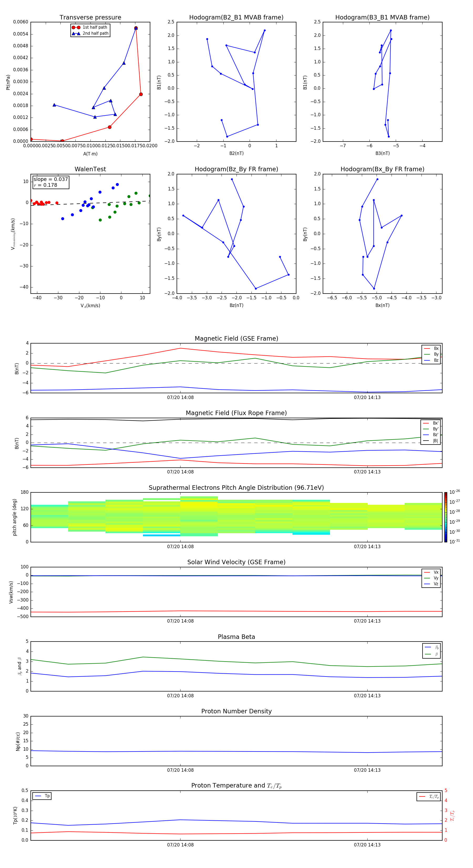
Task: Click the 'V_A(km/s)' x-axis label
Action: pos(90,306)
